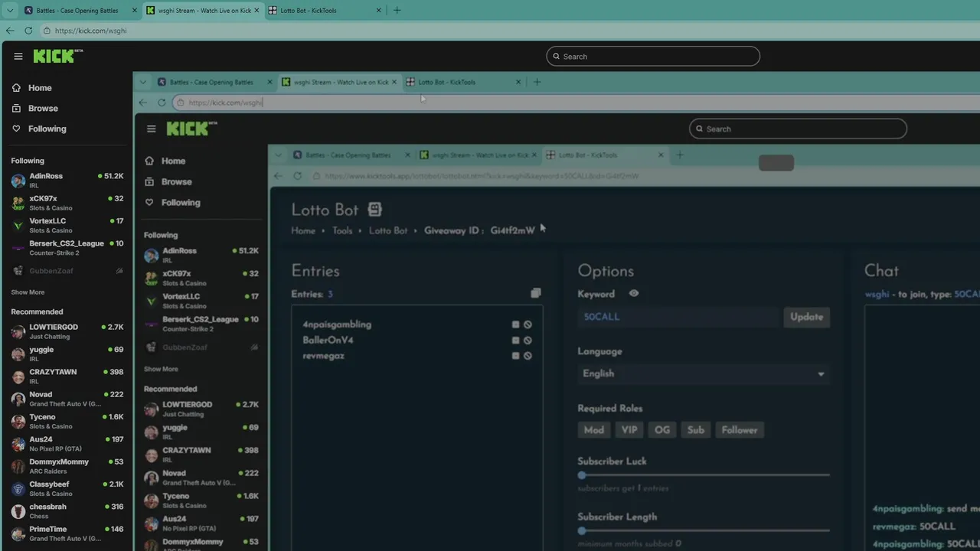Toggle the Follower required role

coord(740,430)
